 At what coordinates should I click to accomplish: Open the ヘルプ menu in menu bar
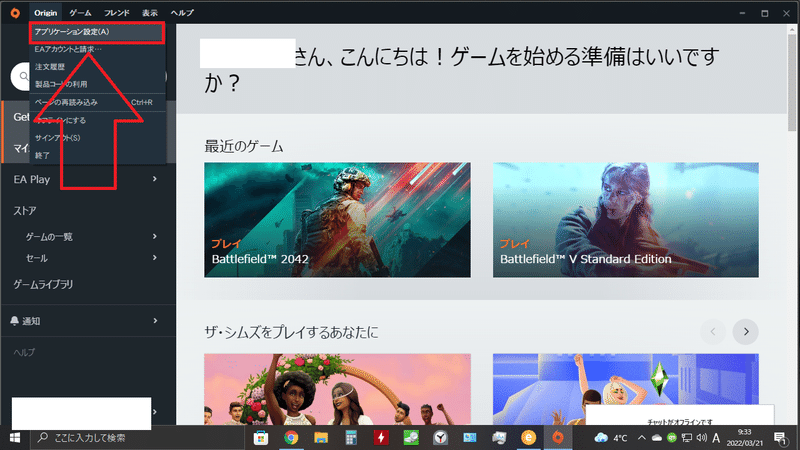pos(182,13)
